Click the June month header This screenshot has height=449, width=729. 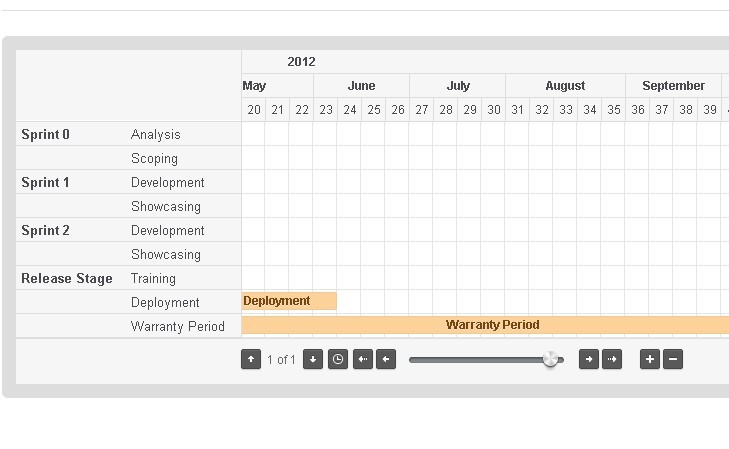click(x=361, y=86)
